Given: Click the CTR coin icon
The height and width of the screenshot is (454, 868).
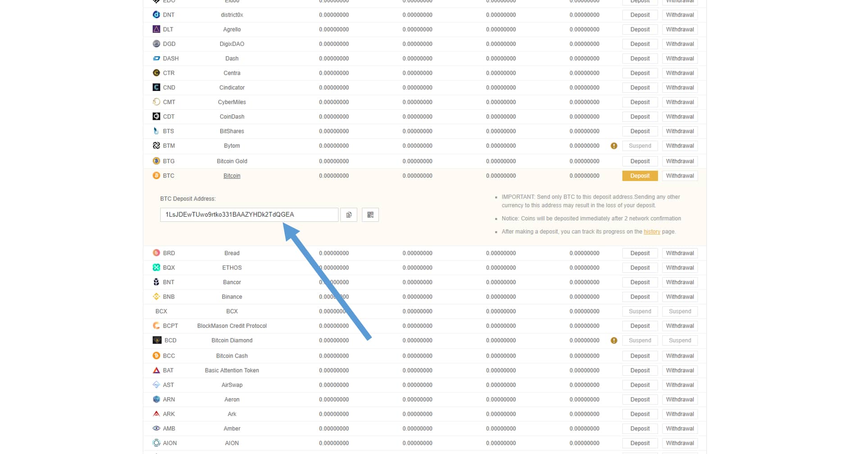Looking at the screenshot, I should tap(156, 73).
